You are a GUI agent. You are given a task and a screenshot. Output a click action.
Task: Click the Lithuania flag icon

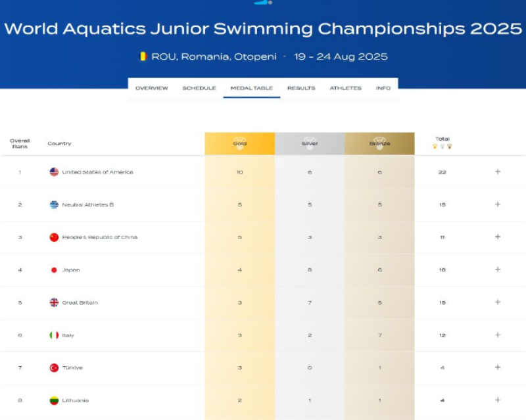click(54, 400)
